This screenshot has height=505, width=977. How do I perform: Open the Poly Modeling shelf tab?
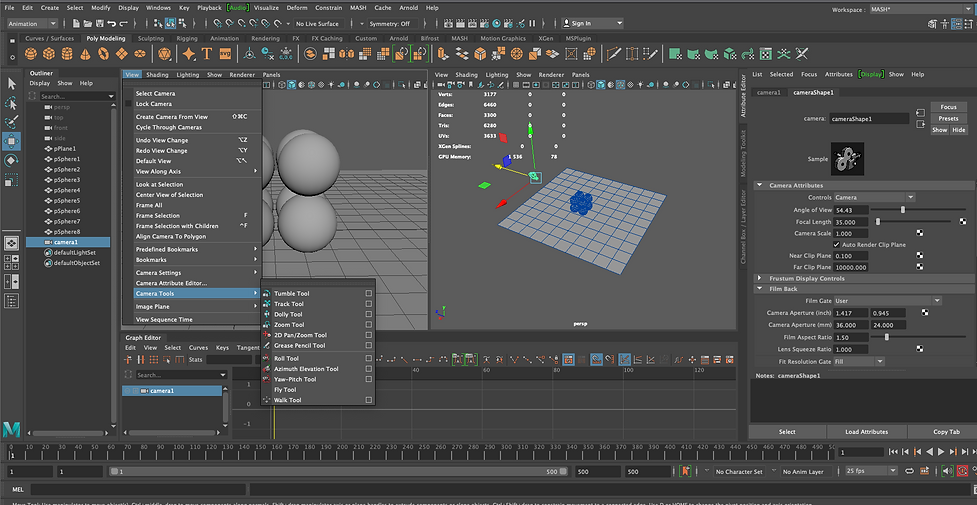(105, 39)
